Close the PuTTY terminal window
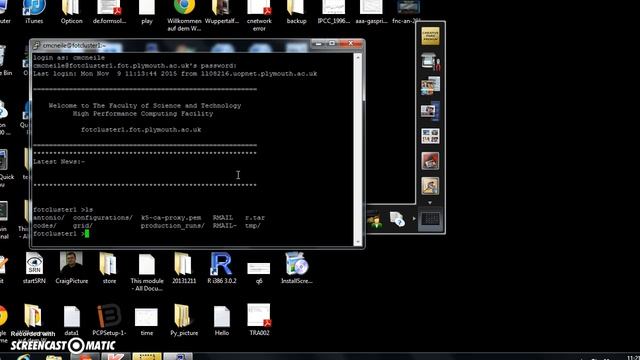640x360 pixels. (351, 43)
